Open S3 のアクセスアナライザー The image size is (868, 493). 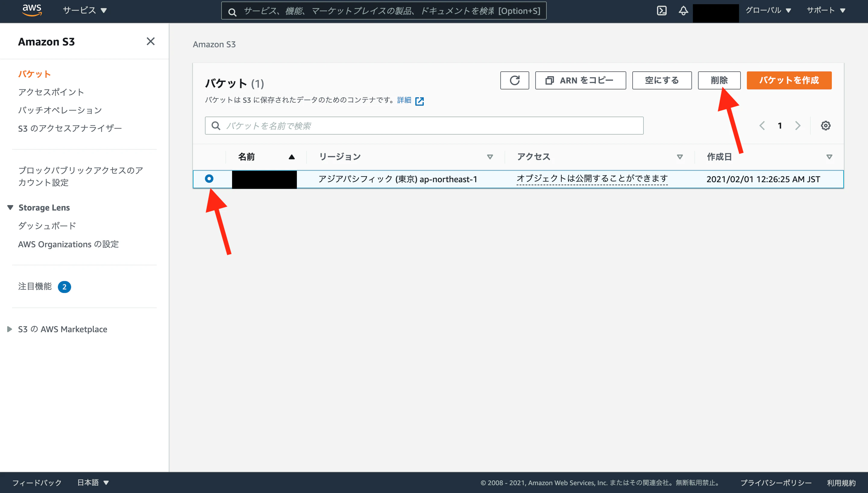(x=70, y=128)
